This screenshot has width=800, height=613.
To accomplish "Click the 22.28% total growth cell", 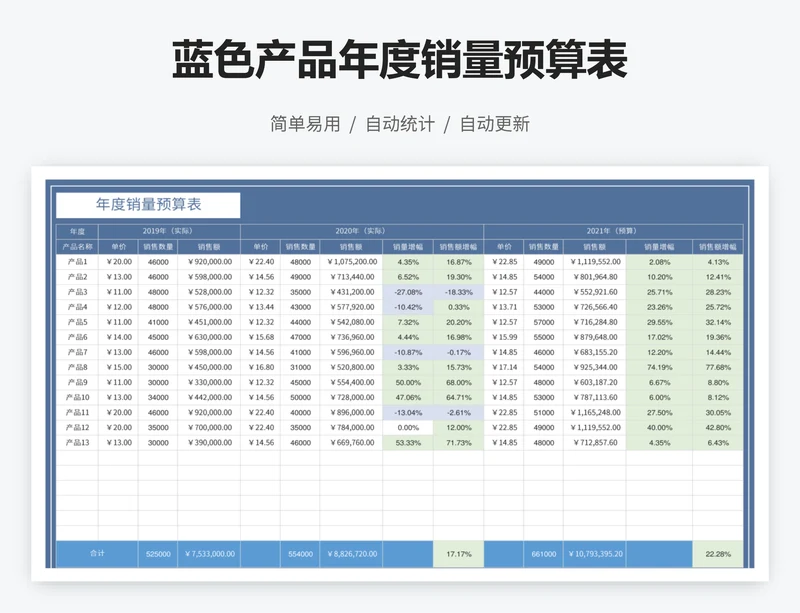I will [x=718, y=554].
